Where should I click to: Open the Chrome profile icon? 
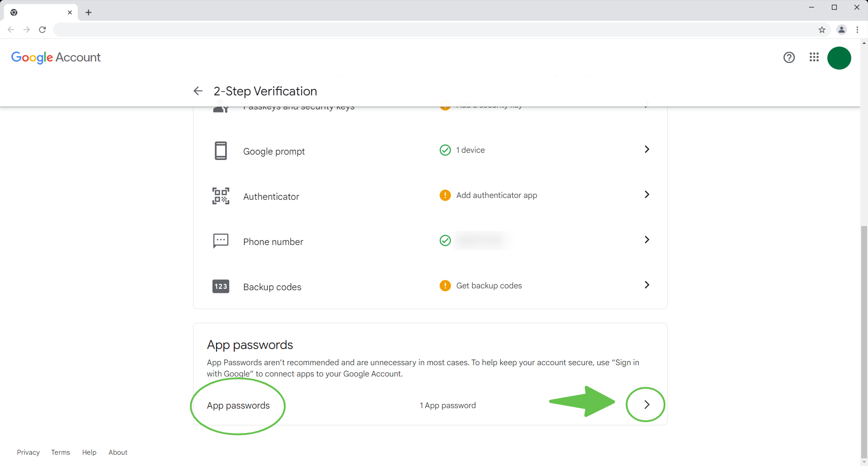point(841,30)
